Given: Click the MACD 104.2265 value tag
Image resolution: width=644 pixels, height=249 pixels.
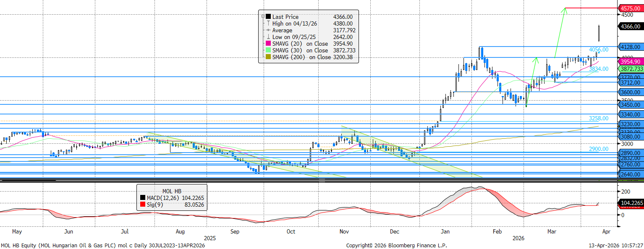Looking at the screenshot, I should click(631, 203).
